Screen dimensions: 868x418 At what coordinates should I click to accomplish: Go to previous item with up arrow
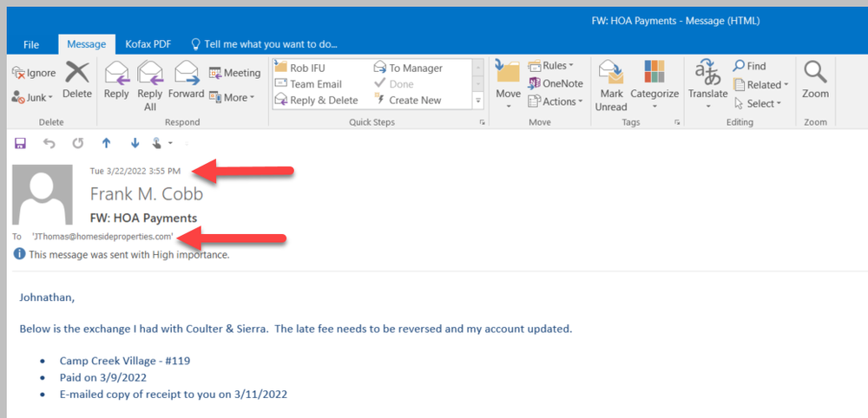[106, 142]
